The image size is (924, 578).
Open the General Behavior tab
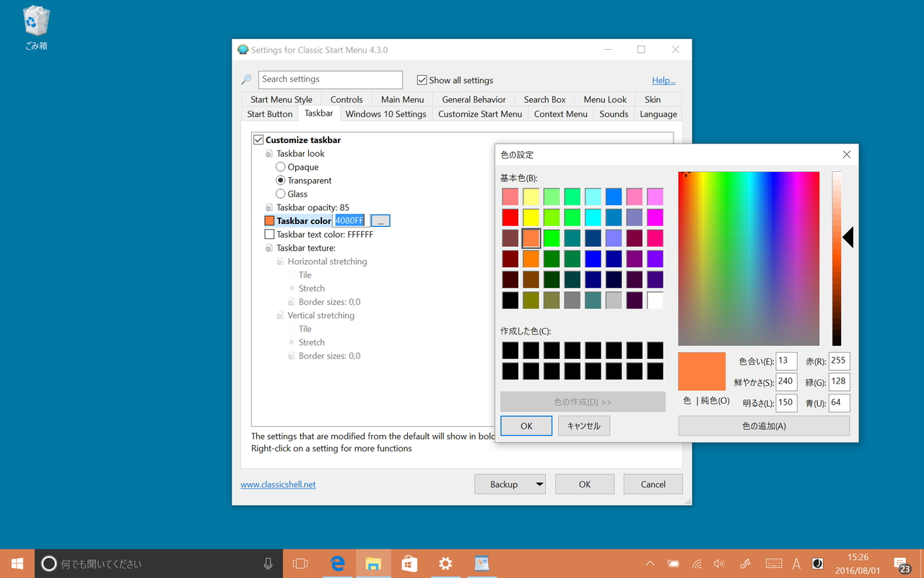point(474,100)
